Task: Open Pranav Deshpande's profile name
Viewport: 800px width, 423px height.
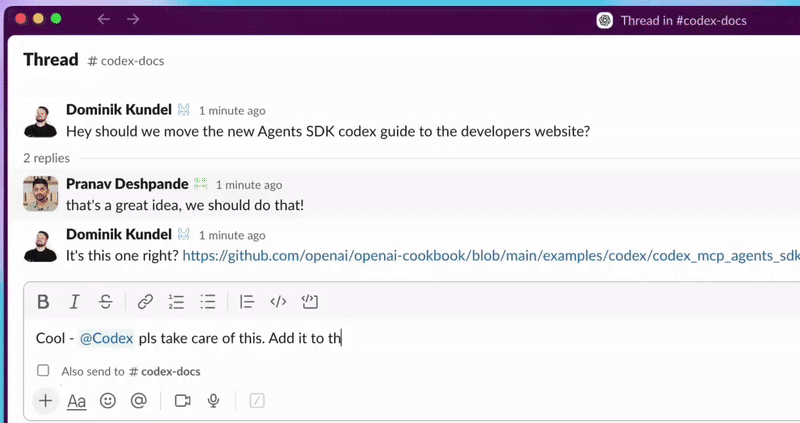Action: tap(127, 184)
